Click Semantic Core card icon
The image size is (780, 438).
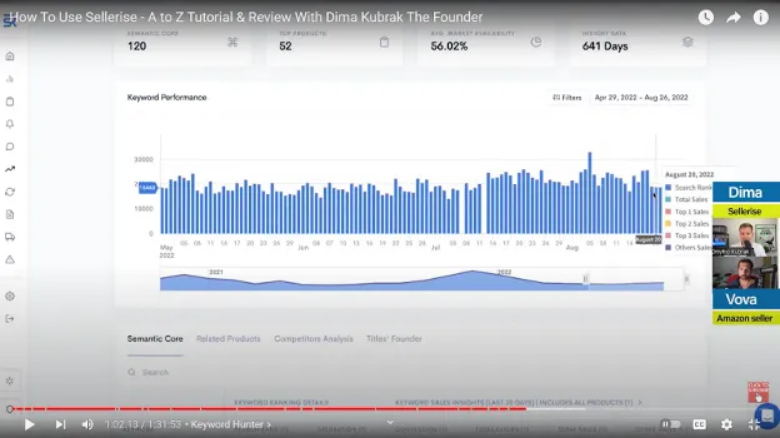[x=232, y=42]
